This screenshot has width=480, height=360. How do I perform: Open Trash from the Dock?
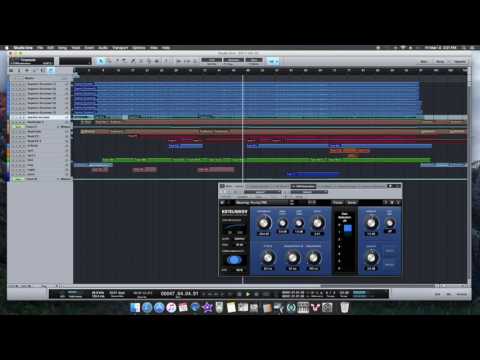(344, 307)
